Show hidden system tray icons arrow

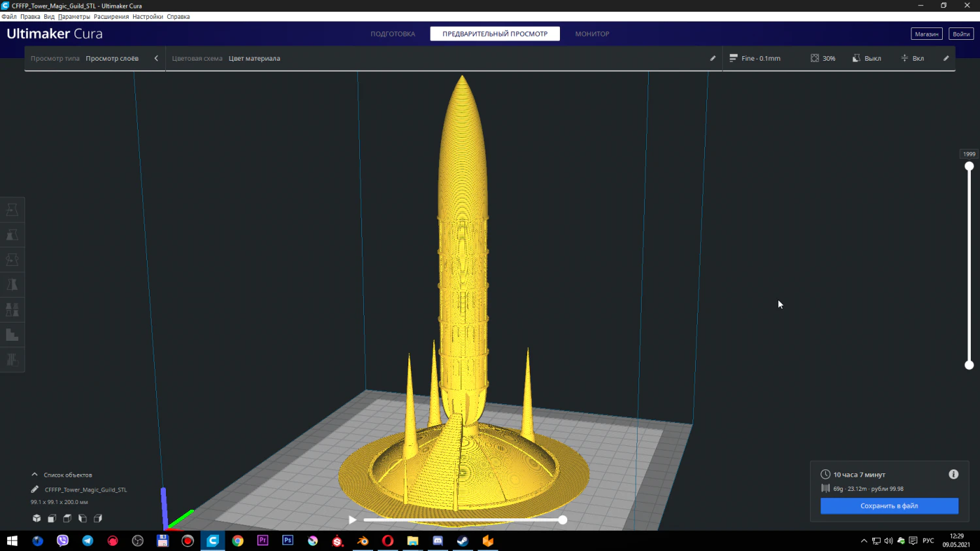point(864,541)
